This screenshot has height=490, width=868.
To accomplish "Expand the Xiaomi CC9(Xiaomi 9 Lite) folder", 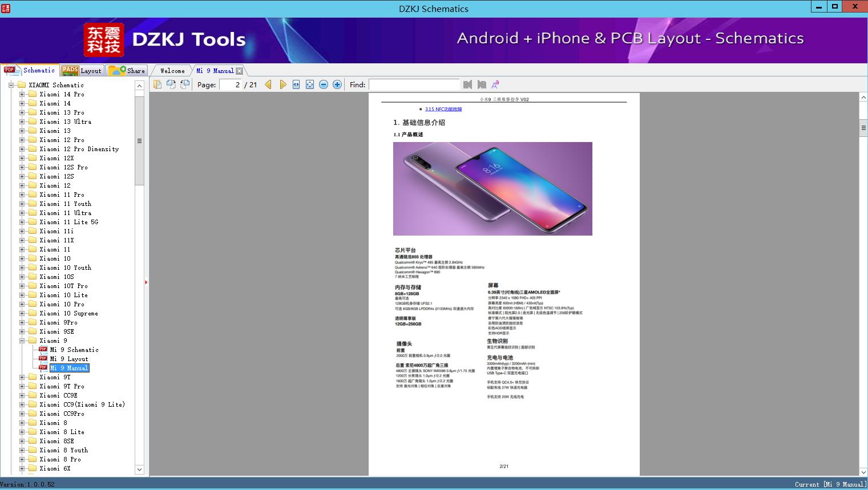I will [x=22, y=404].
